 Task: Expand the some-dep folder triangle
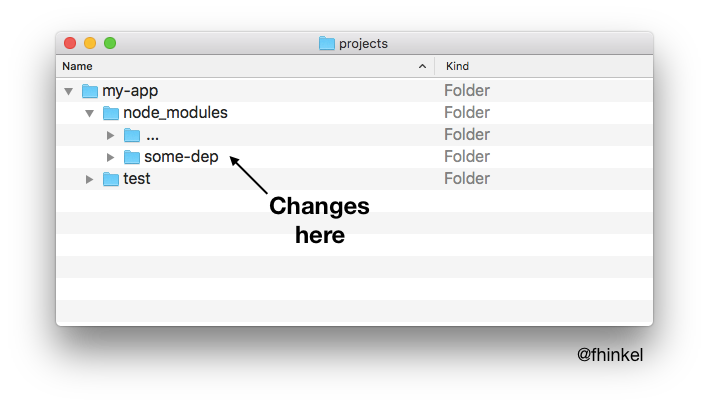pyautogui.click(x=110, y=157)
